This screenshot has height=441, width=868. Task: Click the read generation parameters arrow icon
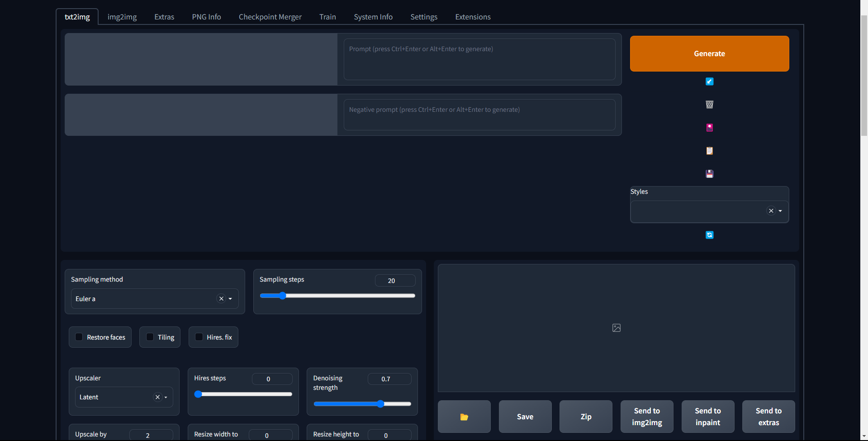point(709,81)
